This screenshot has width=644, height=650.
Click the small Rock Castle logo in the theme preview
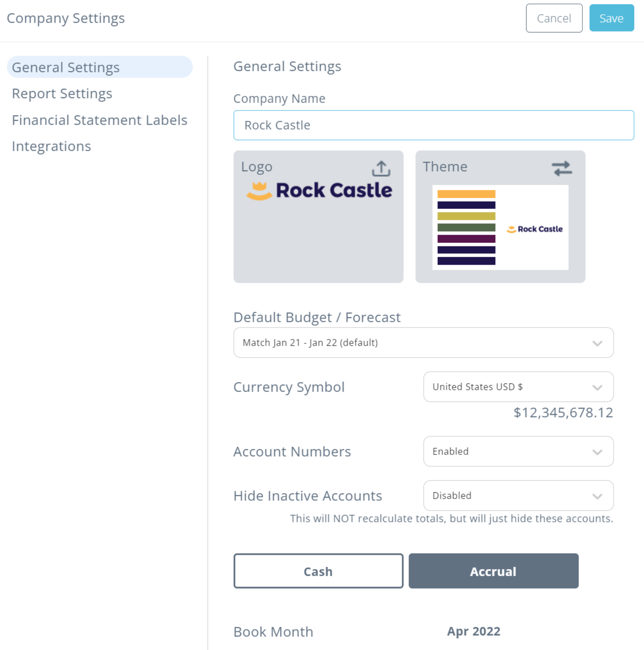pyautogui.click(x=535, y=229)
